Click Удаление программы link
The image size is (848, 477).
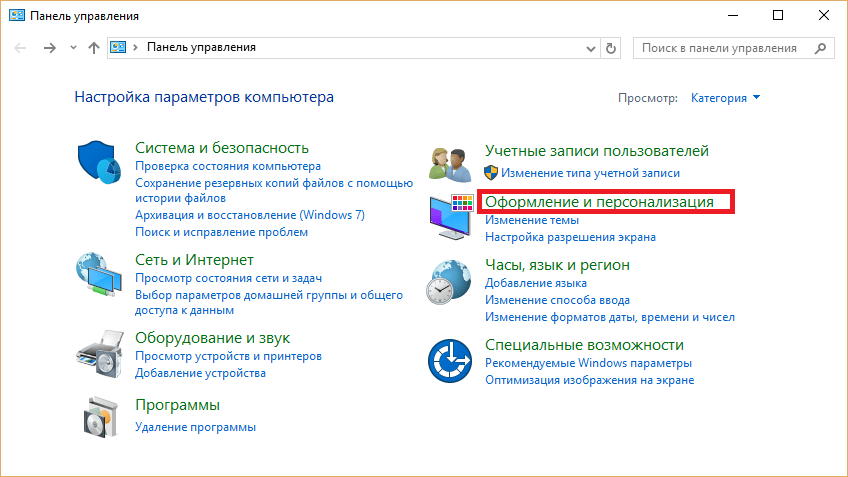point(195,427)
